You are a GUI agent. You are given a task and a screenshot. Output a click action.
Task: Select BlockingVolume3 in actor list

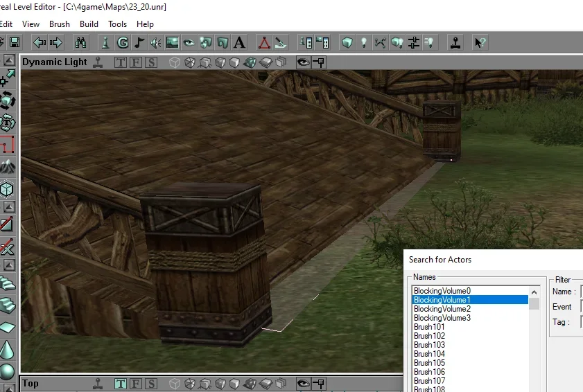click(470, 318)
